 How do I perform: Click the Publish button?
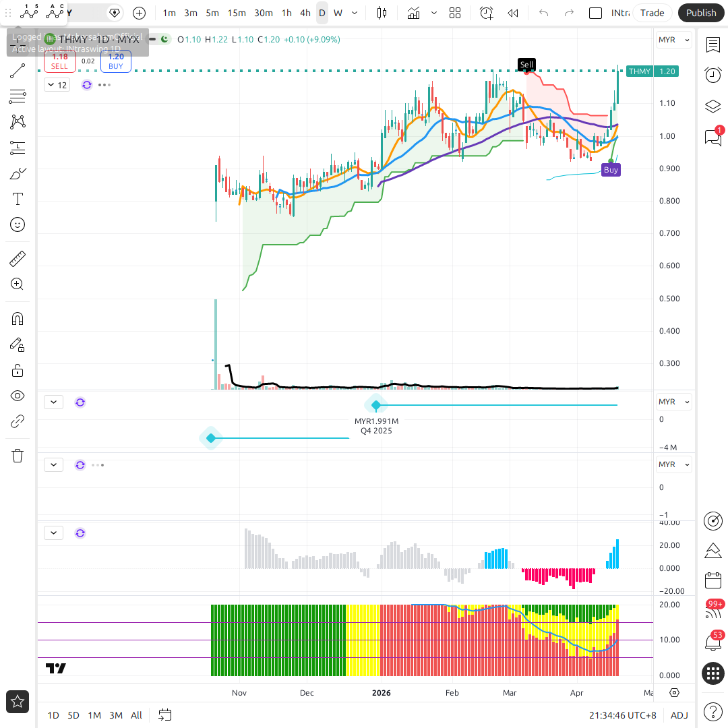pyautogui.click(x=701, y=13)
